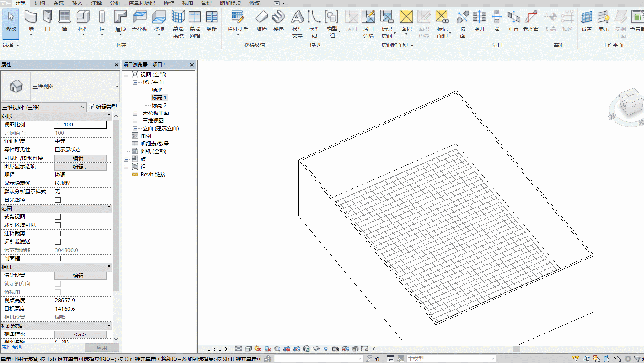Click the 竖井 (Shaft) opening tool
Viewport: 644px width, 363px height.
point(480,21)
